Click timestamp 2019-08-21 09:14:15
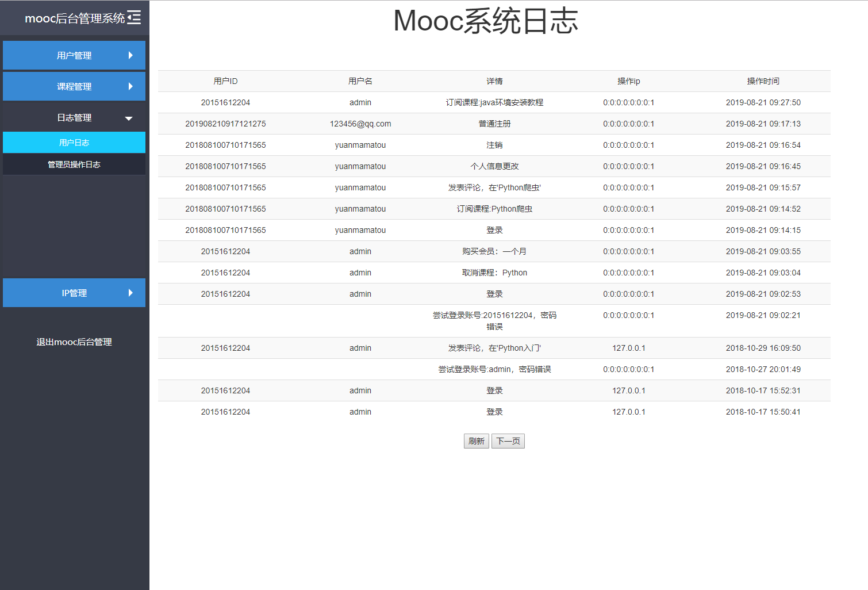This screenshot has height=590, width=868. [763, 230]
